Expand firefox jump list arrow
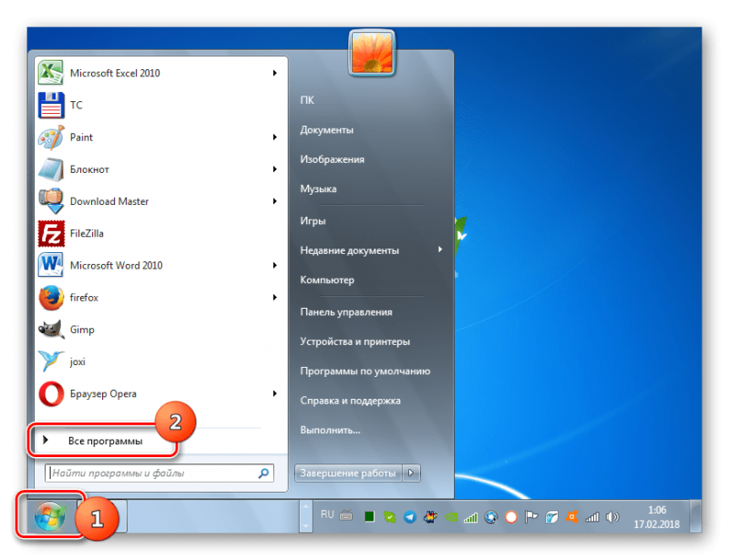The height and width of the screenshot is (560, 729). 275,298
